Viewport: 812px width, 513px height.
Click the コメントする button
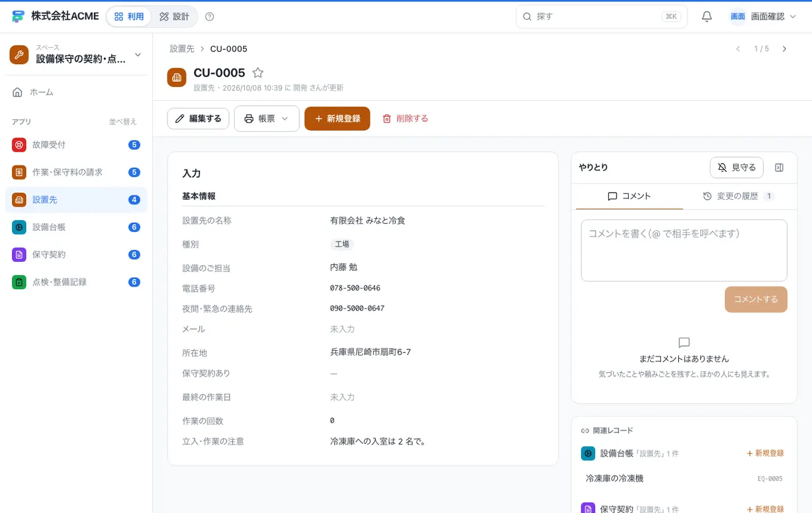point(756,299)
